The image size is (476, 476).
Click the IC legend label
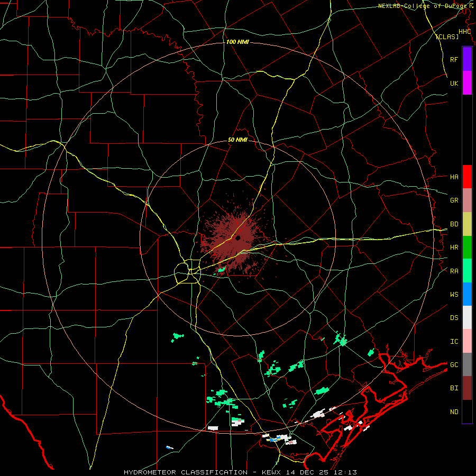pyautogui.click(x=454, y=342)
